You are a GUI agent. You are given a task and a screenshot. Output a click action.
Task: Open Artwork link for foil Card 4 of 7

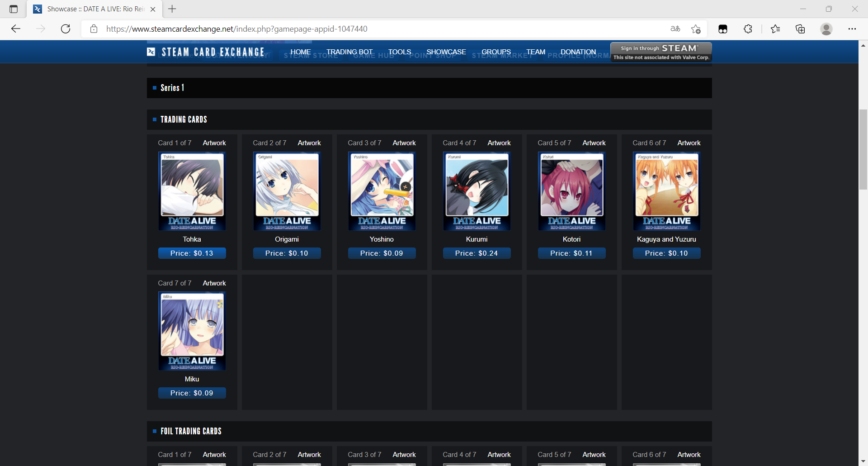pos(499,455)
